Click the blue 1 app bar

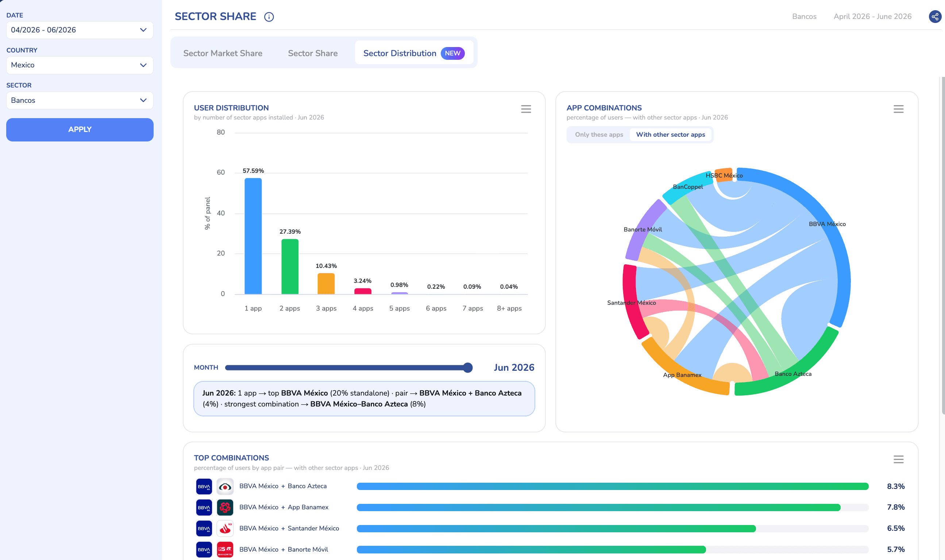(x=253, y=236)
